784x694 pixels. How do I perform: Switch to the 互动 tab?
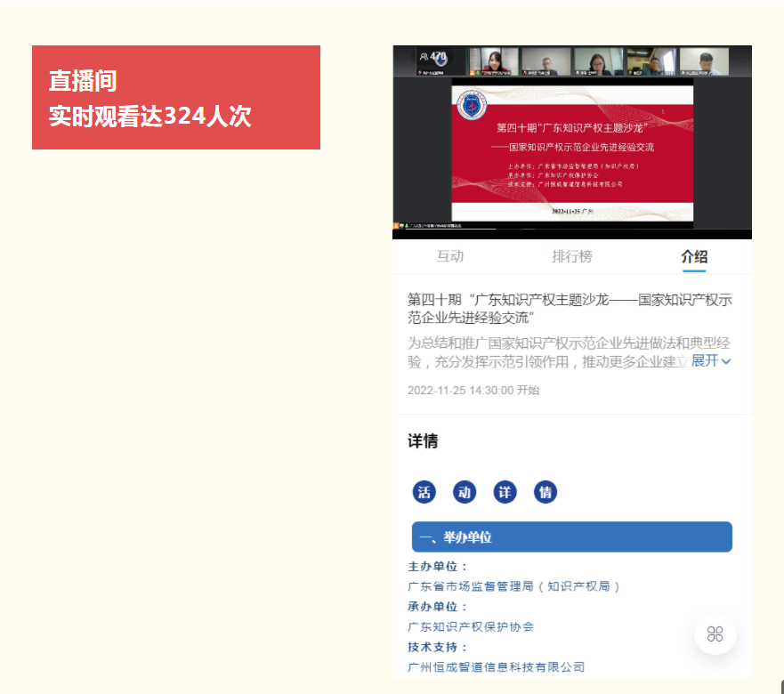pyautogui.click(x=450, y=256)
